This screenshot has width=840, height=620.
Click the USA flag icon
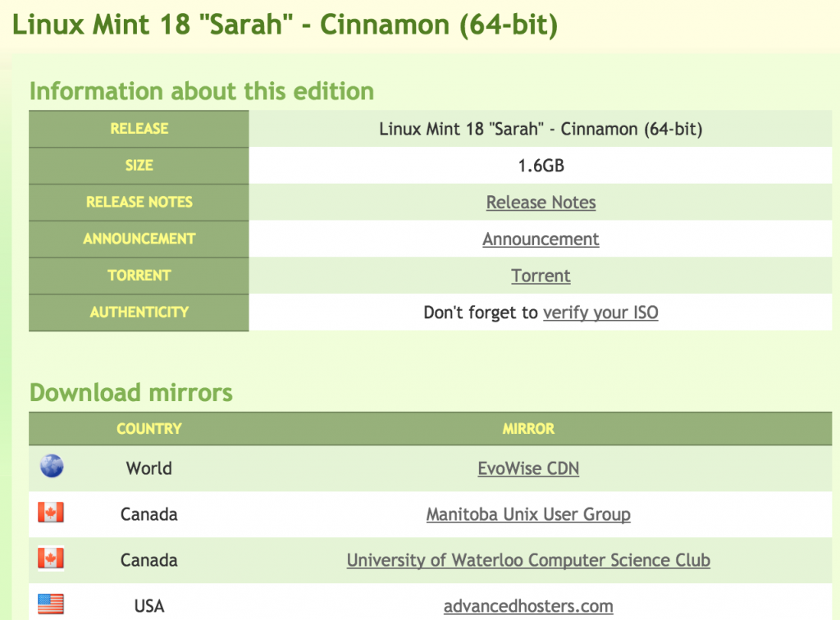coord(51,604)
